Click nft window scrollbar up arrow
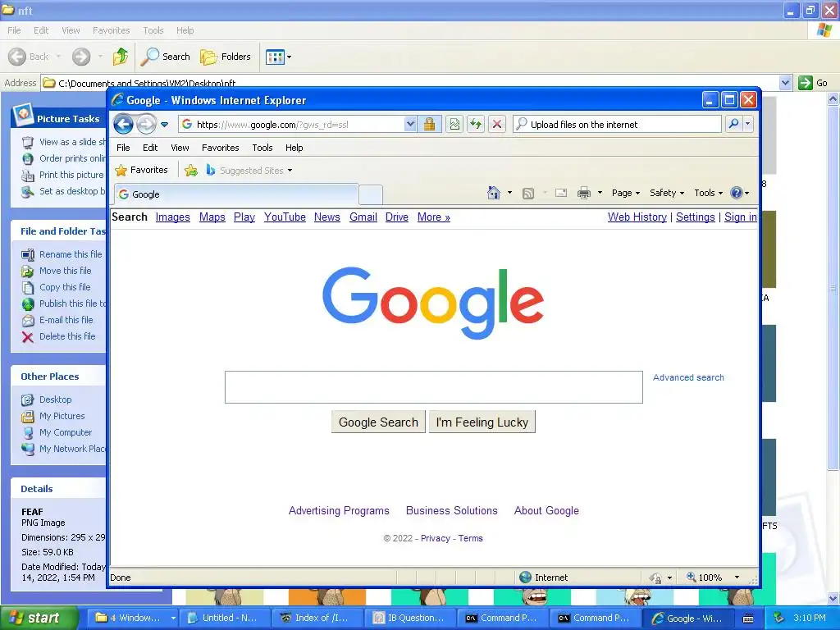Viewport: 840px width, 630px height. (x=833, y=98)
